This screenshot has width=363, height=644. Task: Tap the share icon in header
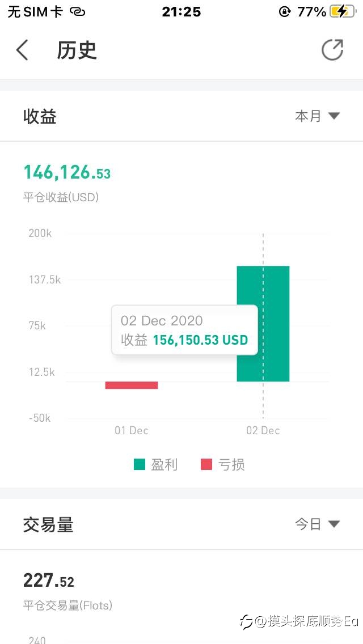point(332,50)
